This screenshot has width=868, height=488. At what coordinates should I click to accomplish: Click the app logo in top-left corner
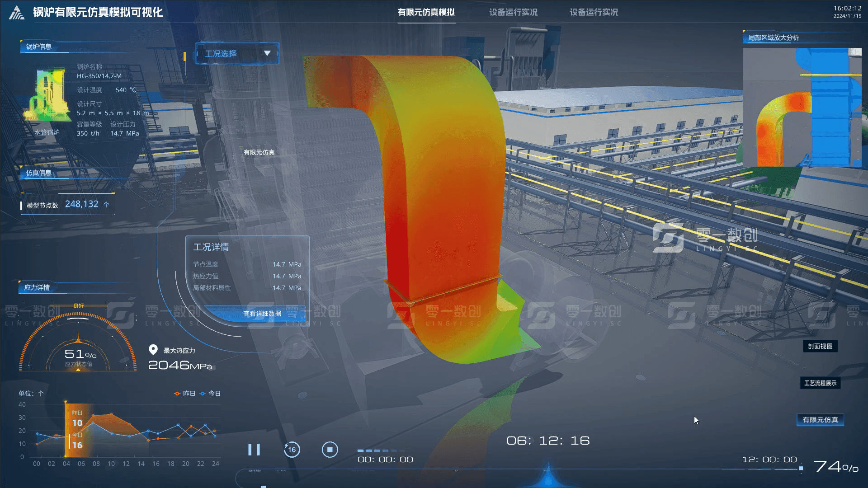coord(17,13)
